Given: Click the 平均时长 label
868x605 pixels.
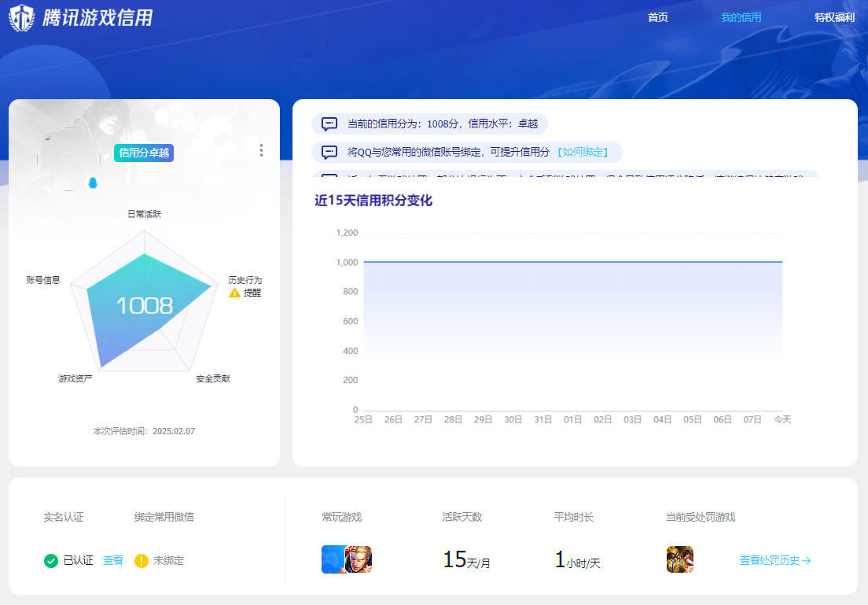Looking at the screenshot, I should pos(573,517).
